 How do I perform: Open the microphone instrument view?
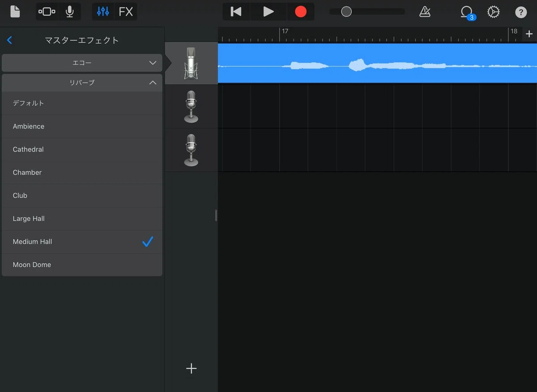70,12
